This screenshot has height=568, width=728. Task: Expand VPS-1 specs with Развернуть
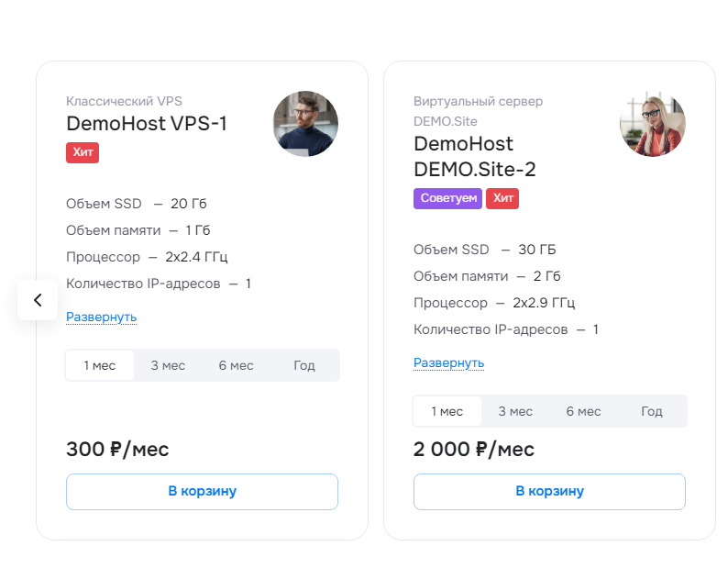pos(101,317)
